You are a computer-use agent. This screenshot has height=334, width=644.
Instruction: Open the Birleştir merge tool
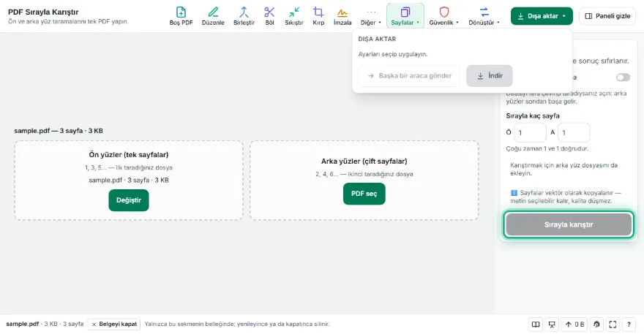244,16
